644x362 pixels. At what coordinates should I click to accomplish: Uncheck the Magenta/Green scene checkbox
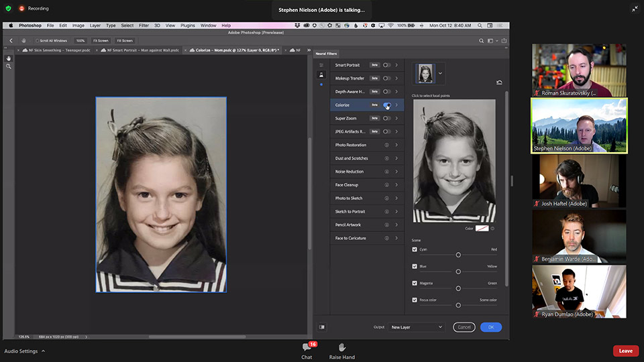click(415, 283)
